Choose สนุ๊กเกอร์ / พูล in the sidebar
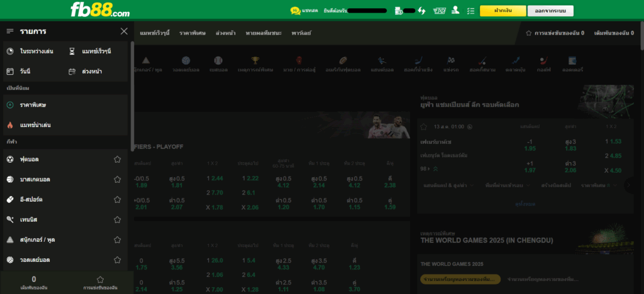This screenshot has width=644, height=294. click(38, 239)
